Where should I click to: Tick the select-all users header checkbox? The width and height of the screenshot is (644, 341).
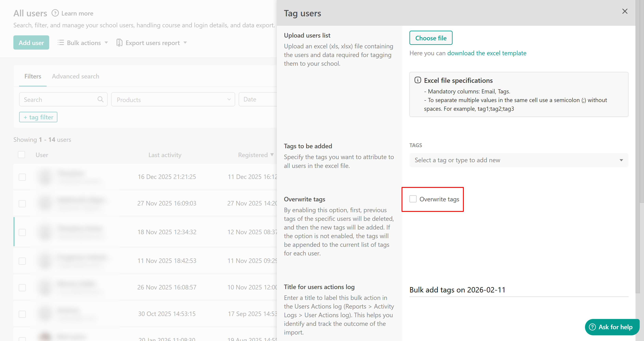[x=21, y=155]
